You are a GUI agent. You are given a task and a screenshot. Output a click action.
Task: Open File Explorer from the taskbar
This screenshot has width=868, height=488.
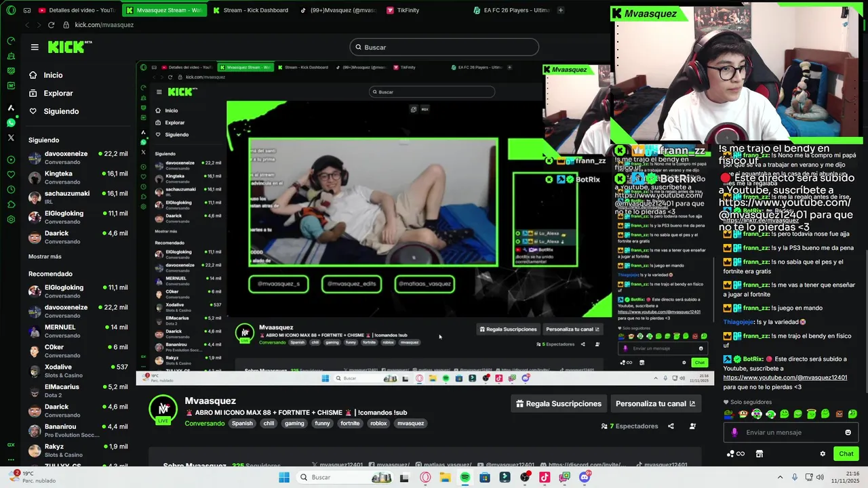point(445,477)
